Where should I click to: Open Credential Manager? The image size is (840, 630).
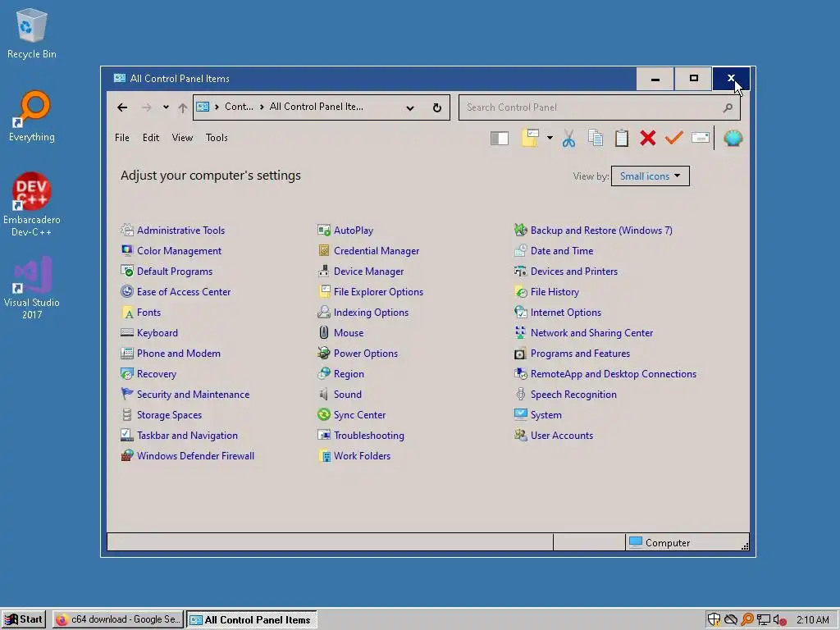(x=376, y=251)
